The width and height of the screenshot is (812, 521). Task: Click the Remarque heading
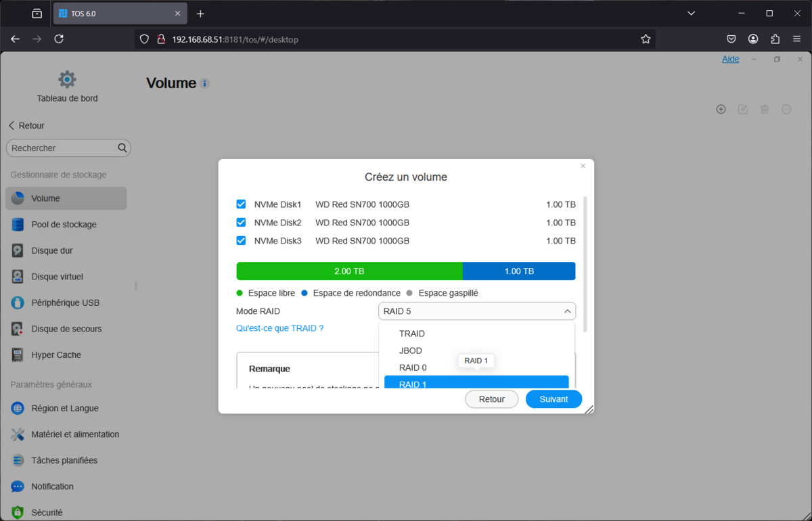click(269, 369)
